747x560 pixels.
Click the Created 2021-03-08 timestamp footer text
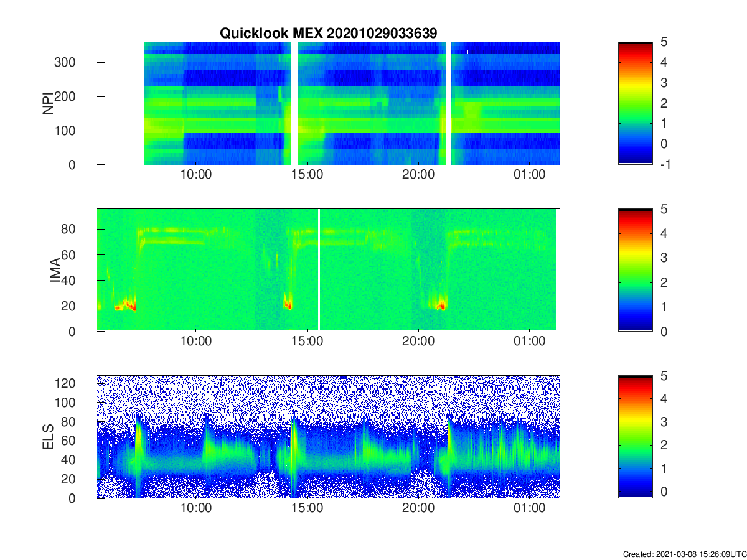click(x=684, y=554)
